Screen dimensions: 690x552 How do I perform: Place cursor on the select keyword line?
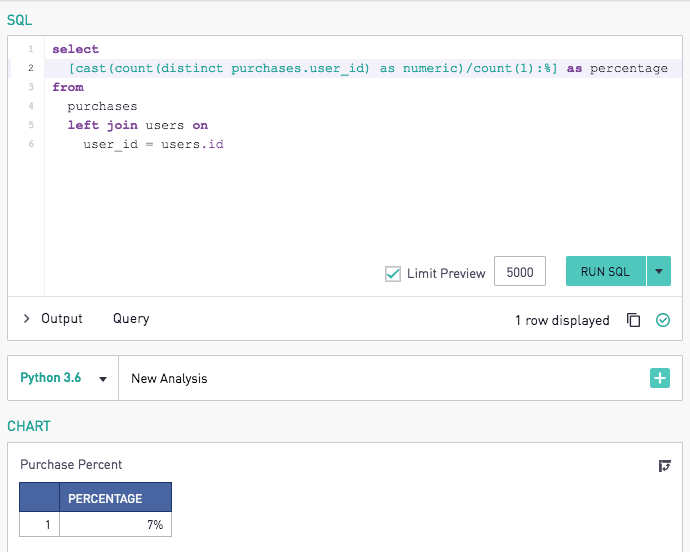[x=75, y=49]
